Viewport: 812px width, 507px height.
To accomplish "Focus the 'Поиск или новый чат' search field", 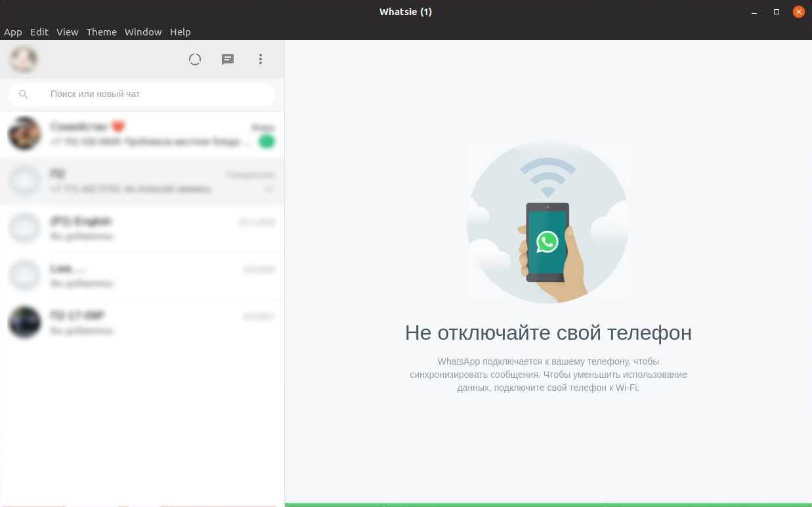I will coord(142,94).
